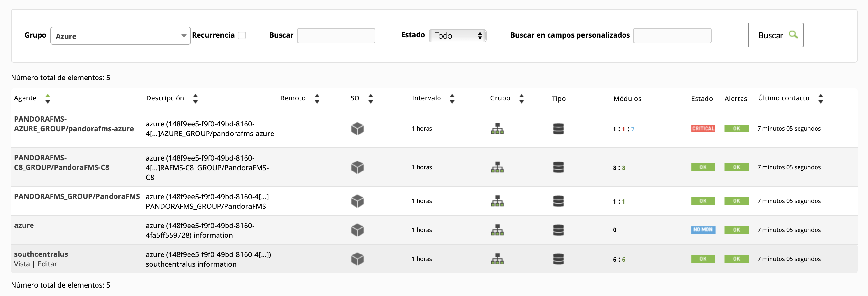The height and width of the screenshot is (296, 868).
Task: Click group network icon in pandorafms-azure row
Action: pyautogui.click(x=497, y=128)
